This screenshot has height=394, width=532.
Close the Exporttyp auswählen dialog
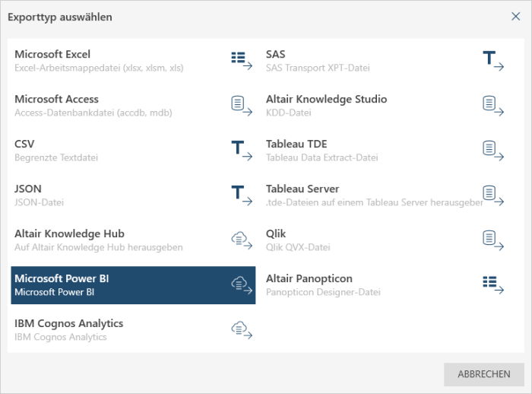pos(515,16)
